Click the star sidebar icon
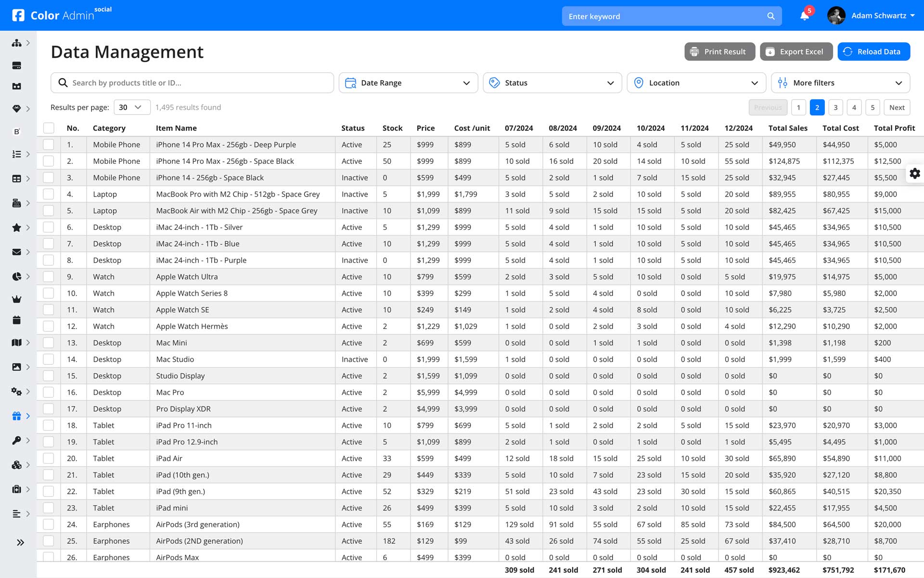This screenshot has width=924, height=578. (x=16, y=227)
